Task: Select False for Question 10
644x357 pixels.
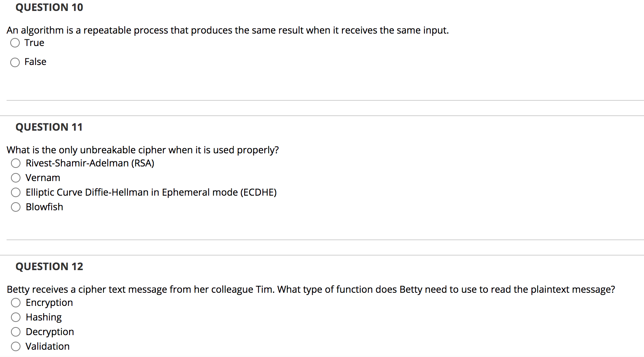Action: [x=15, y=62]
